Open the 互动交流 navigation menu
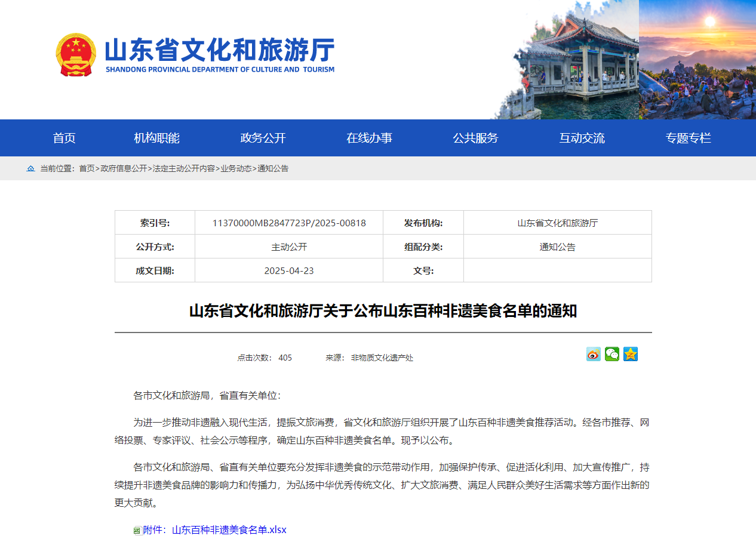 click(582, 138)
